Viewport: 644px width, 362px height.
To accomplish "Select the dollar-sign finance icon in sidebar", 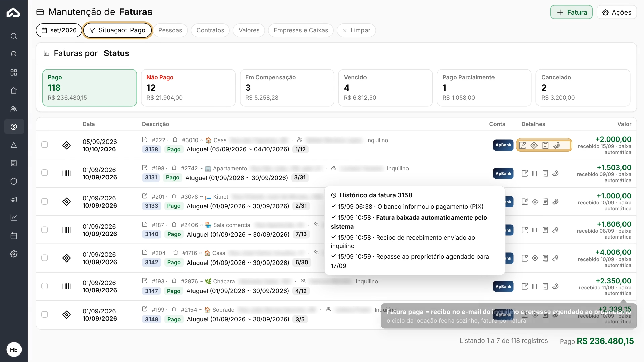I will (x=14, y=127).
